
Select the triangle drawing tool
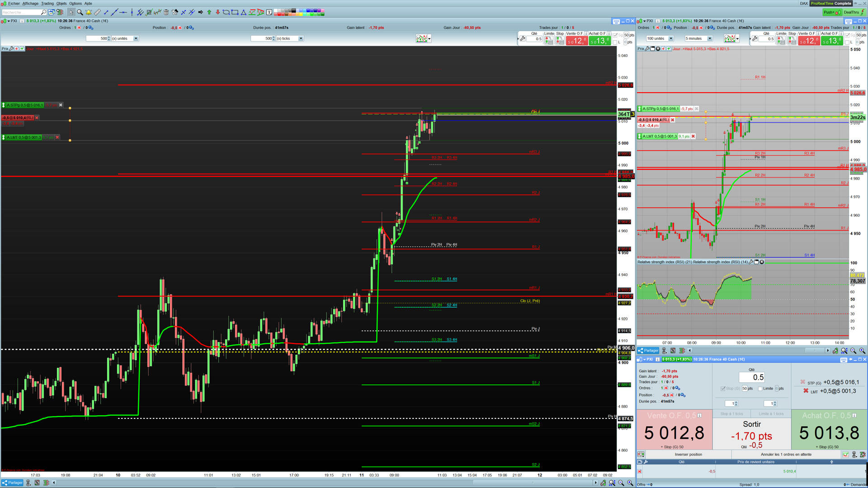[244, 12]
